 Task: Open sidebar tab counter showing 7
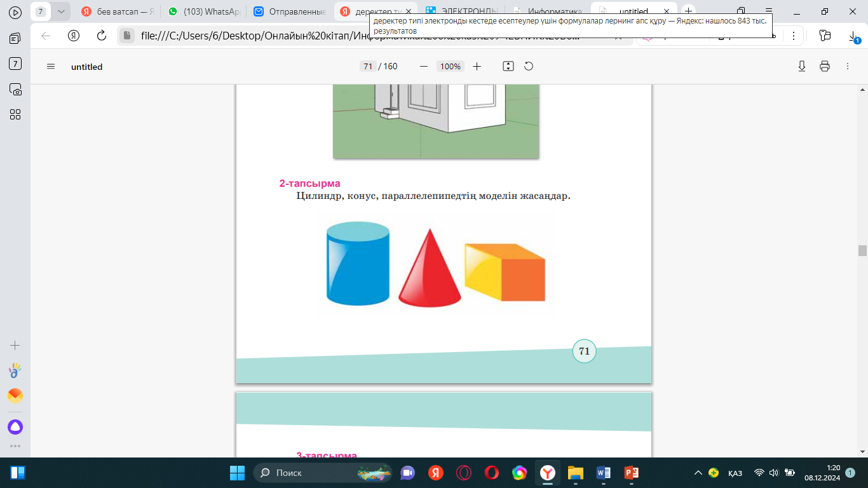[15, 64]
